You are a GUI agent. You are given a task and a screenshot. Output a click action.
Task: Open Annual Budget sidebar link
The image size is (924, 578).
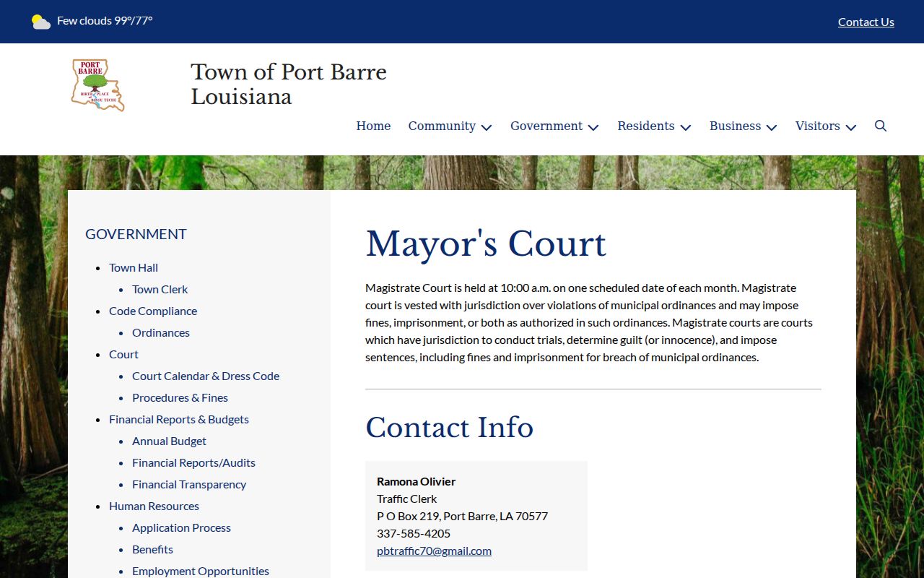(169, 441)
